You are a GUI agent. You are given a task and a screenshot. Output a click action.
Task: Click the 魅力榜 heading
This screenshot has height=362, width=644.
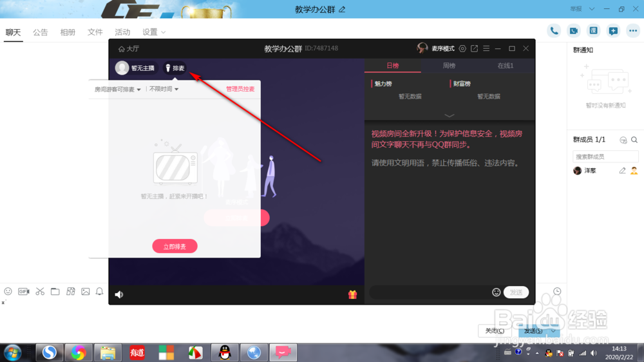tap(383, 84)
